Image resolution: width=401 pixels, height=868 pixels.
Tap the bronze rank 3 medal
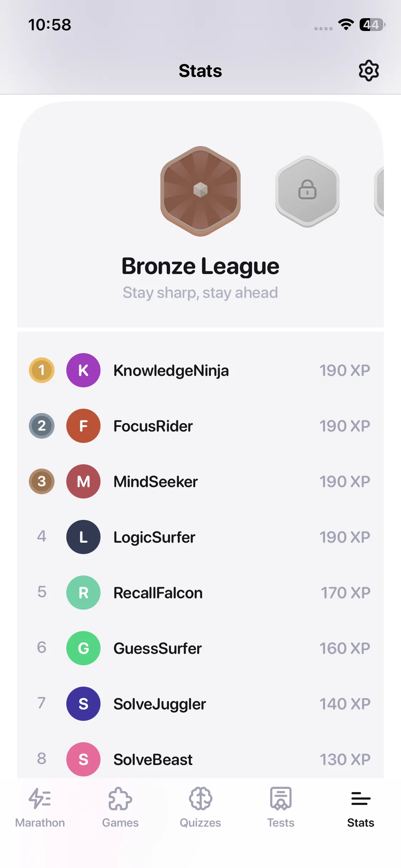coord(42,481)
